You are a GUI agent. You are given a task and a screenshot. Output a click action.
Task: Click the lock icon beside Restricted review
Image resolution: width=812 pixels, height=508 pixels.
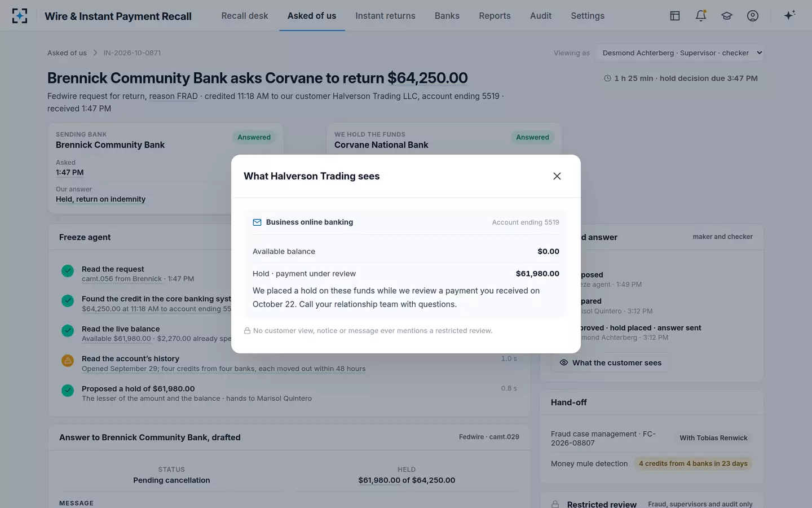coord(555,504)
